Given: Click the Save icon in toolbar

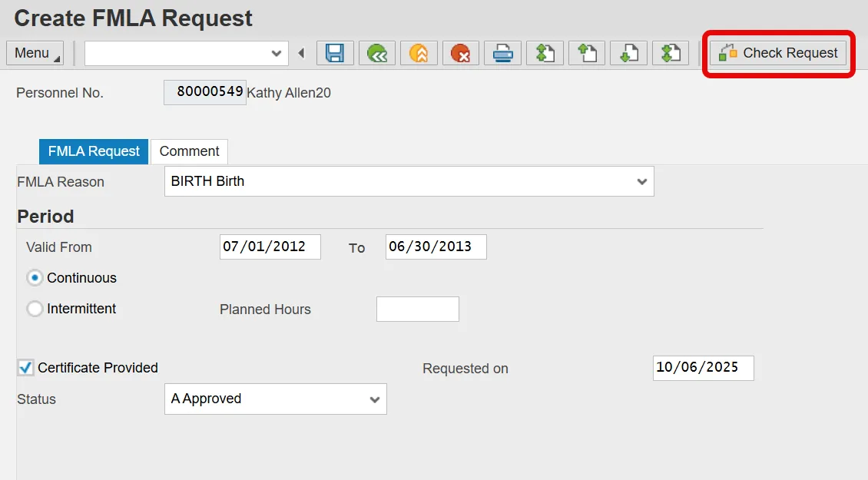Looking at the screenshot, I should point(334,53).
